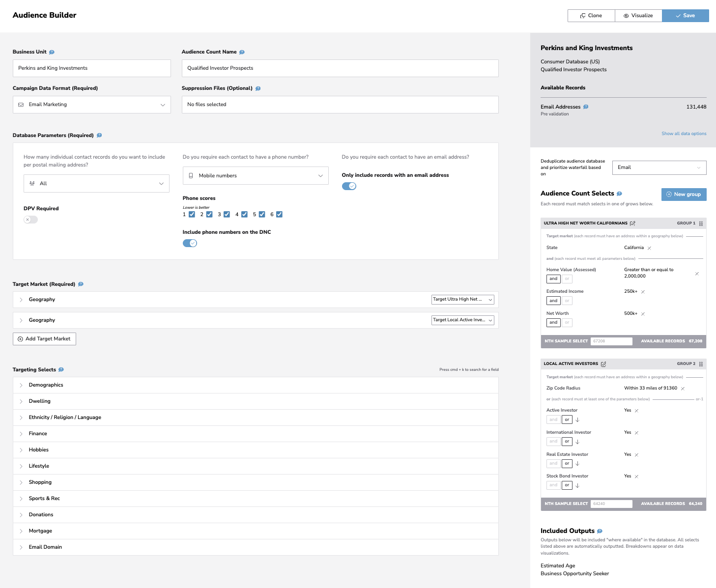Click the Included Outputs help icon
716x588 pixels.
tap(600, 531)
